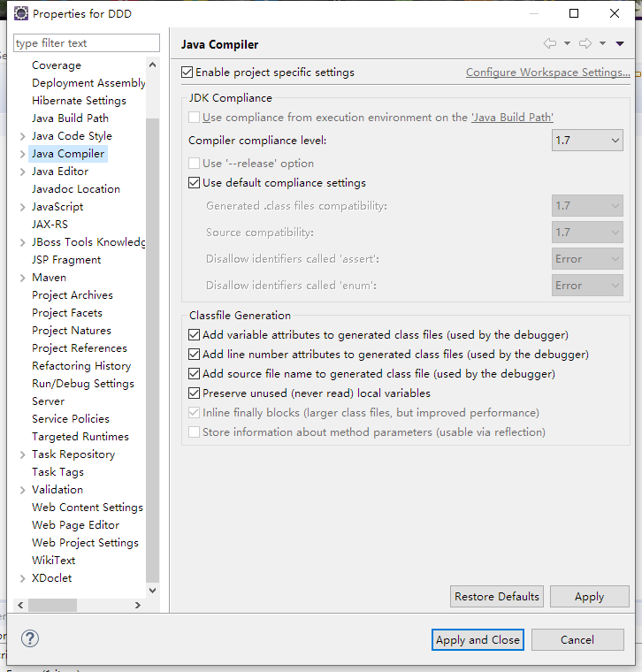
Task: Expand the JavaScript tree node
Action: click(23, 208)
